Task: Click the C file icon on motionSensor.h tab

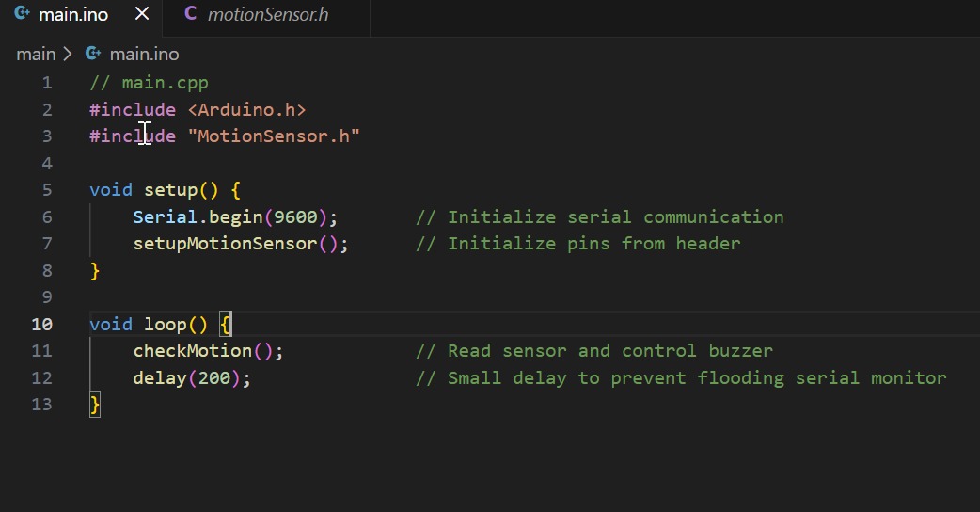Action: [x=190, y=14]
